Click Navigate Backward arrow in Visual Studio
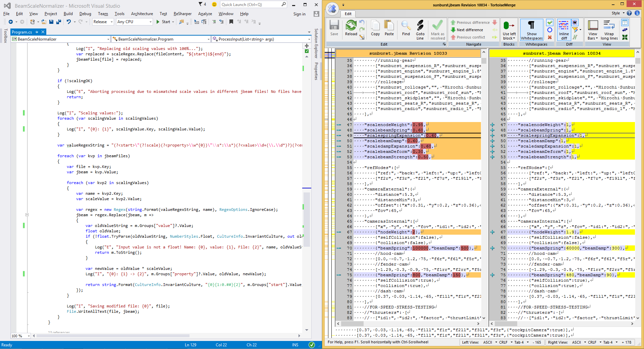Viewport: 644px width, 349px height. click(x=11, y=22)
